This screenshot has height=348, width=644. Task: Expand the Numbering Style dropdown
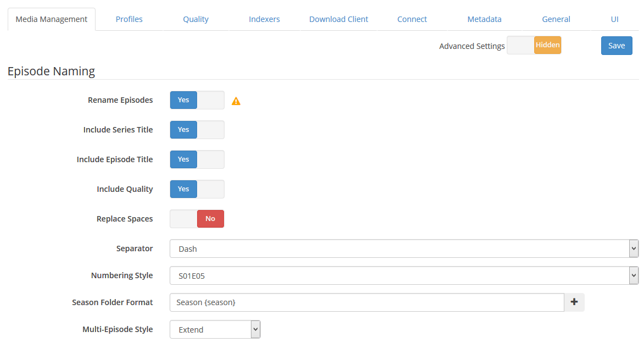point(404,275)
